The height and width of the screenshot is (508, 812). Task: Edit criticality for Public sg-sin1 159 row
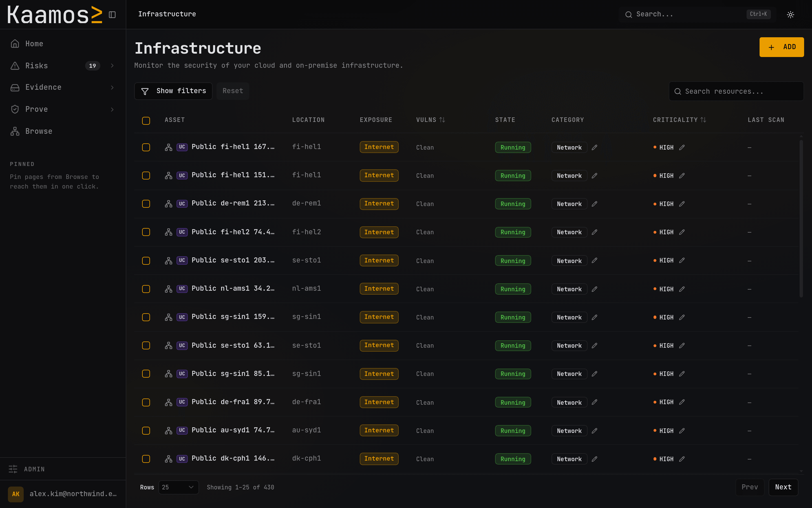tap(682, 317)
